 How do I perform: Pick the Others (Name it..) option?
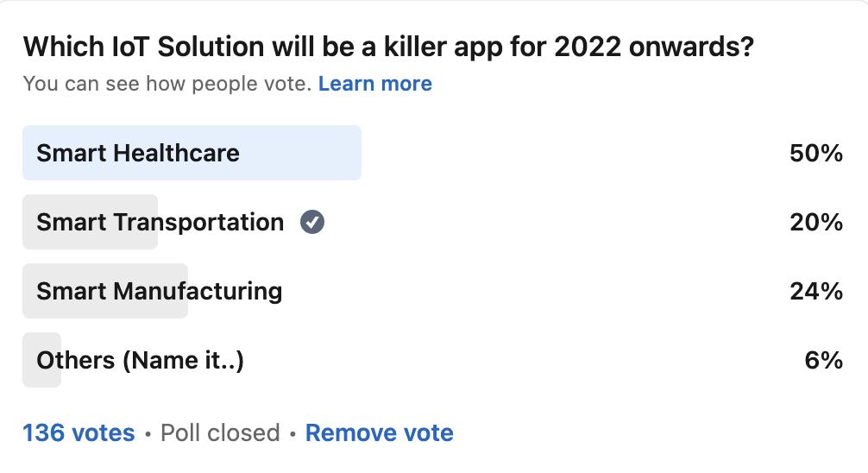[x=140, y=360]
